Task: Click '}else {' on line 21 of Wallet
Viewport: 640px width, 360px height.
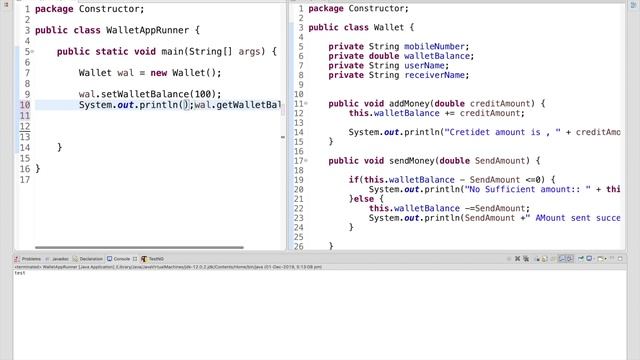Action: click(x=366, y=199)
